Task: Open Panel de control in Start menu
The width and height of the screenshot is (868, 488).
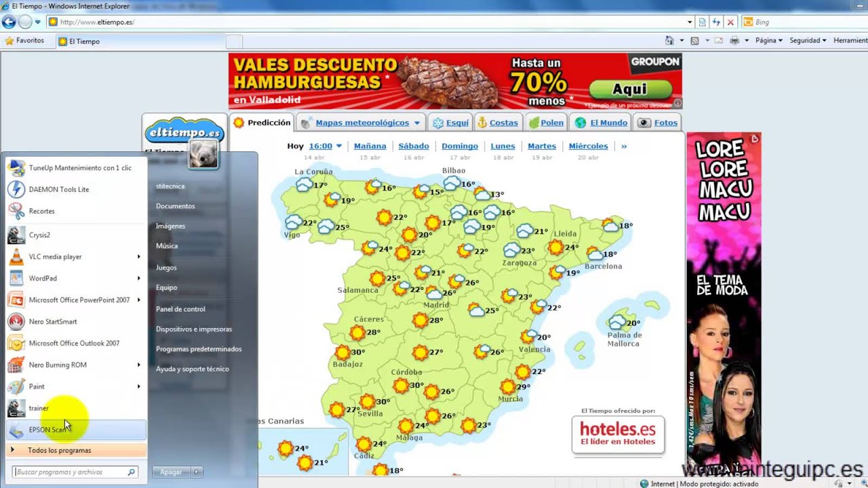Action: tap(180, 309)
